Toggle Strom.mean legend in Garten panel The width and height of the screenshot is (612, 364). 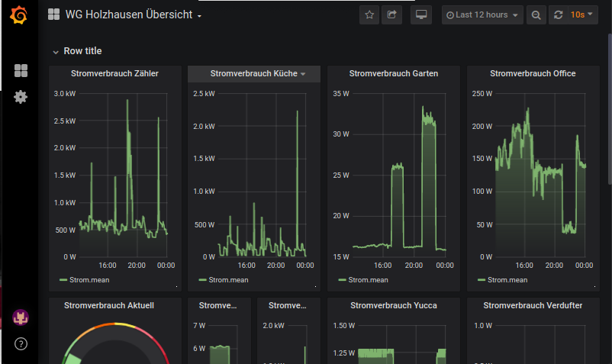[x=367, y=280]
